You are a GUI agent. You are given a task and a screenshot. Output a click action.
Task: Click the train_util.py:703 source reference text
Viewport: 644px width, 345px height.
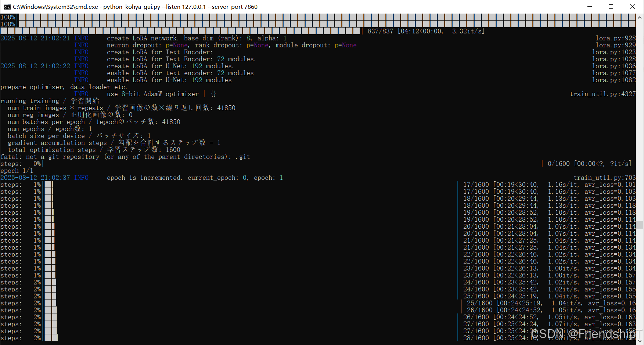(x=602, y=177)
